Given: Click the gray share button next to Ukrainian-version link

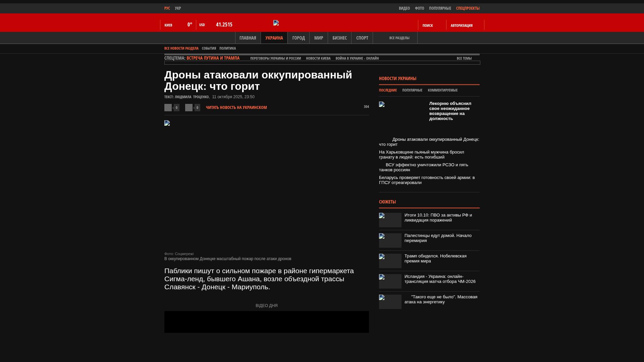Looking at the screenshot, I should tap(189, 108).
